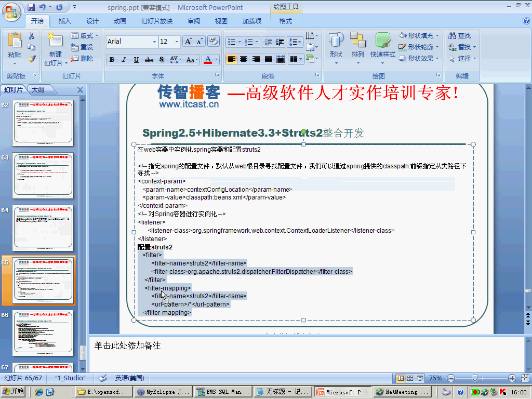This screenshot has width=532, height=399.
Task: Open 形状填充 shape fill
Action: (419, 36)
